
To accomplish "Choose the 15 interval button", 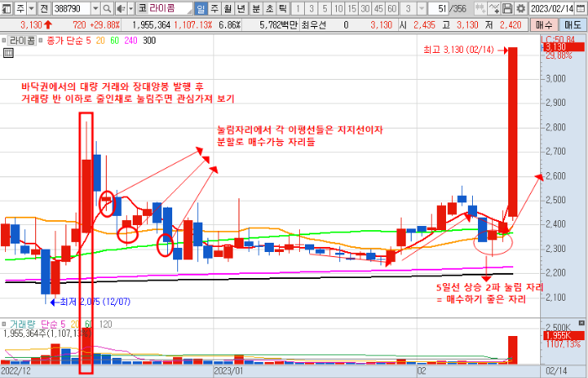I will [352, 8].
